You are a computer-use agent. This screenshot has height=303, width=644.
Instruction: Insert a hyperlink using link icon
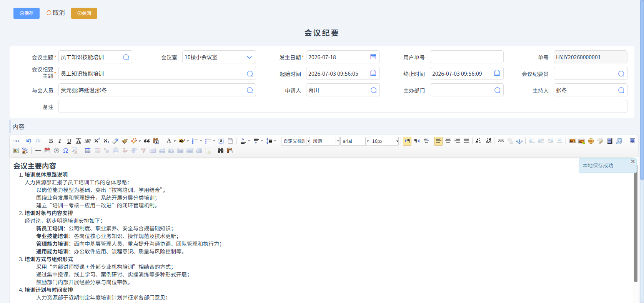click(x=501, y=141)
